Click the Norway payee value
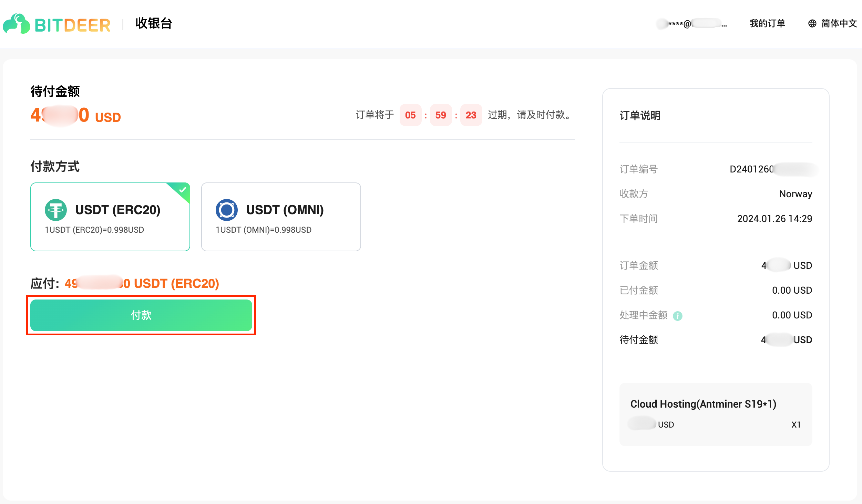 [x=796, y=194]
